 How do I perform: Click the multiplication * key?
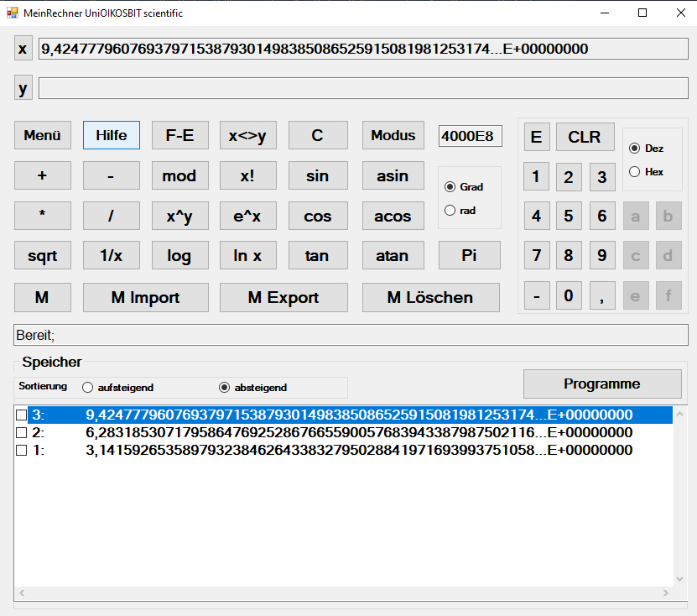(x=42, y=216)
